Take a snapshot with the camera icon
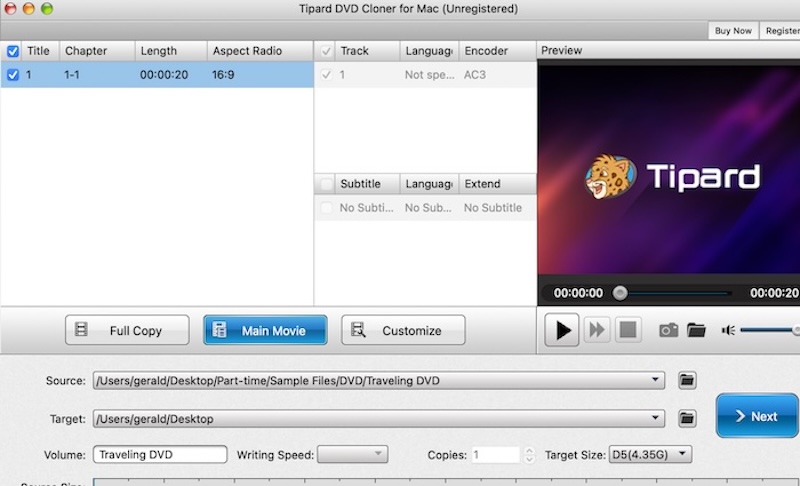The image size is (800, 486). point(668,330)
